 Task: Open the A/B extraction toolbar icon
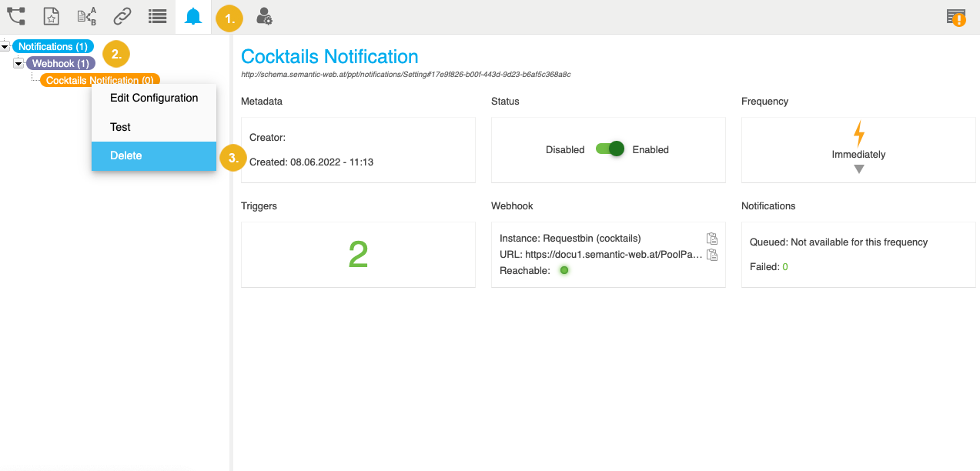tap(86, 15)
